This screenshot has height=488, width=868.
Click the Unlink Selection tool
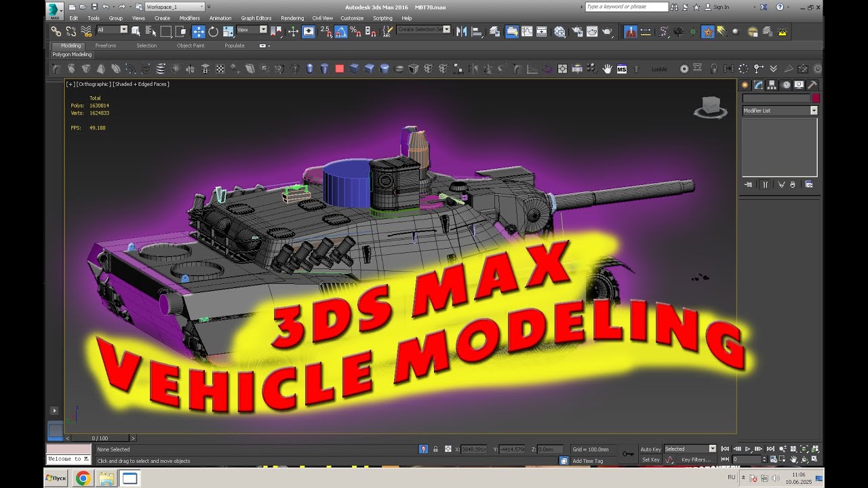click(x=71, y=31)
